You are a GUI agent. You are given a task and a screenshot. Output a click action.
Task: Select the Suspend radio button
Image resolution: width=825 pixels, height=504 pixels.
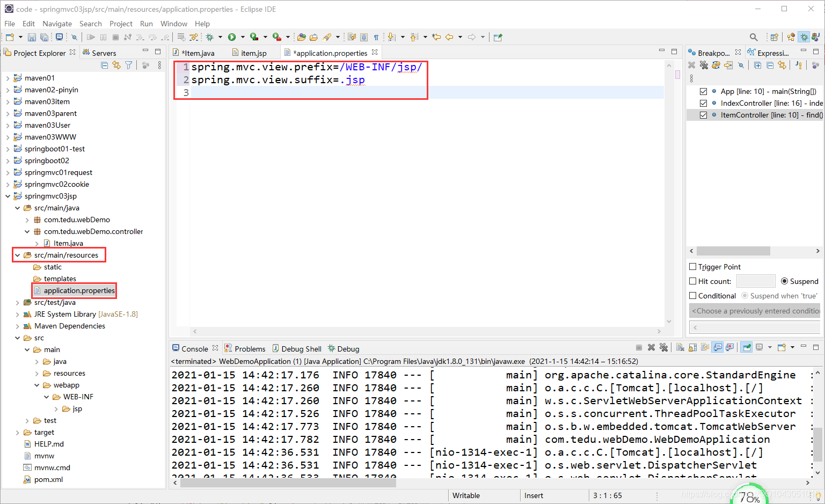784,281
